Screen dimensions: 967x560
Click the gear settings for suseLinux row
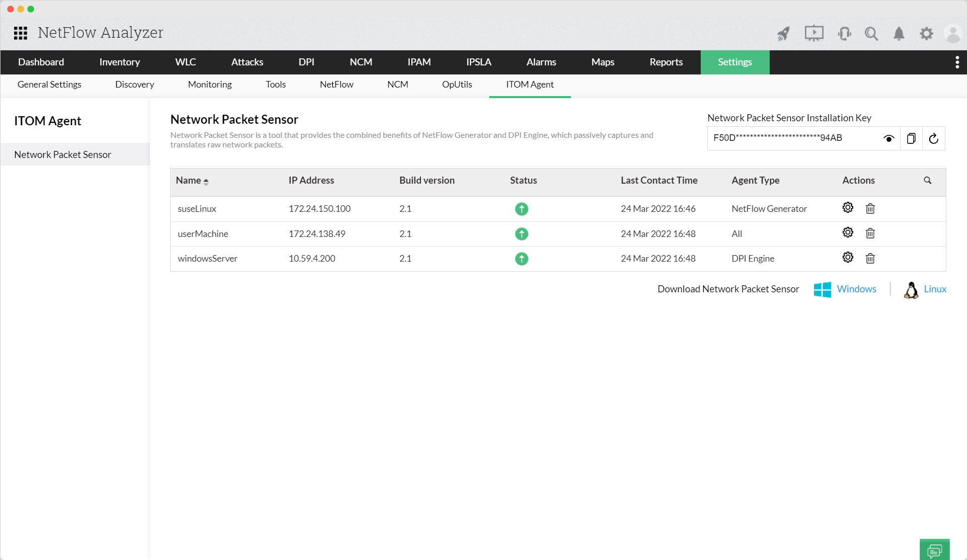pyautogui.click(x=848, y=208)
